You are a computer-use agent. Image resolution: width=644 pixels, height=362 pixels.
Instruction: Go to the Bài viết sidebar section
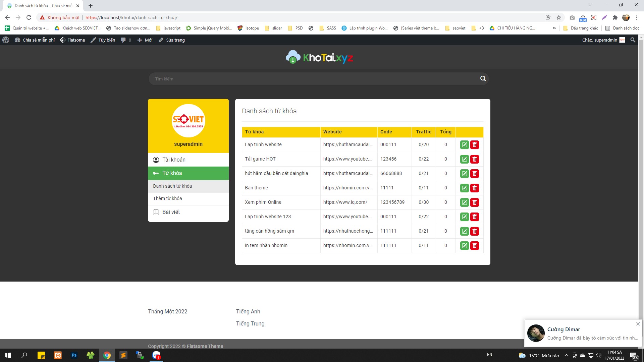click(188, 212)
